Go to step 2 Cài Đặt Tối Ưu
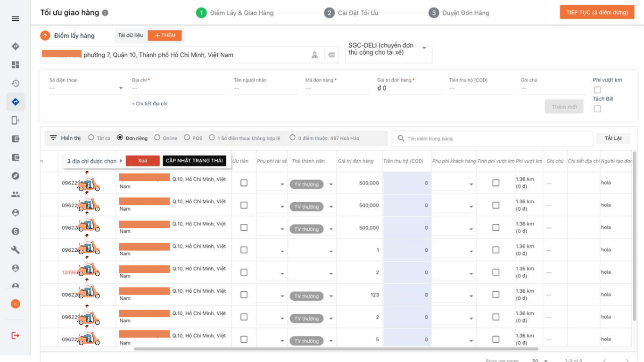The height and width of the screenshot is (362, 644). (x=351, y=13)
